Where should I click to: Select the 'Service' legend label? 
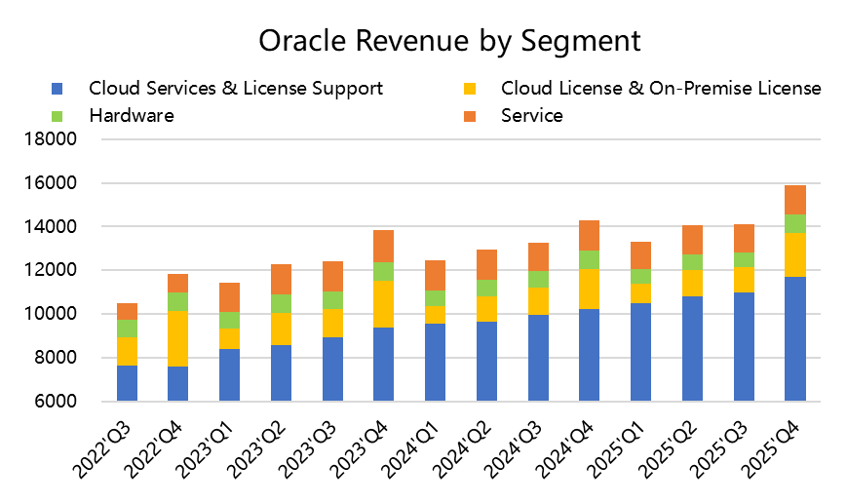pyautogui.click(x=532, y=116)
